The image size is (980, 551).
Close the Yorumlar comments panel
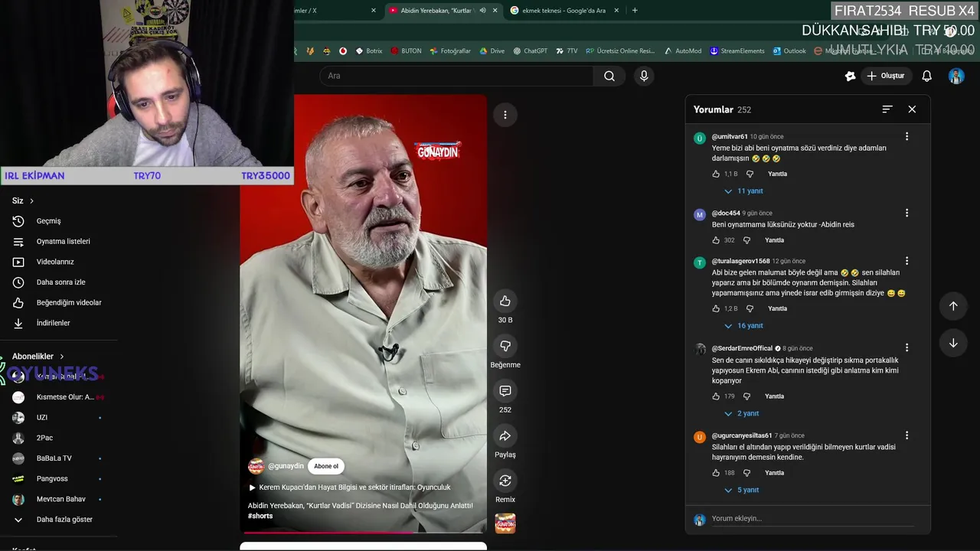tap(912, 109)
